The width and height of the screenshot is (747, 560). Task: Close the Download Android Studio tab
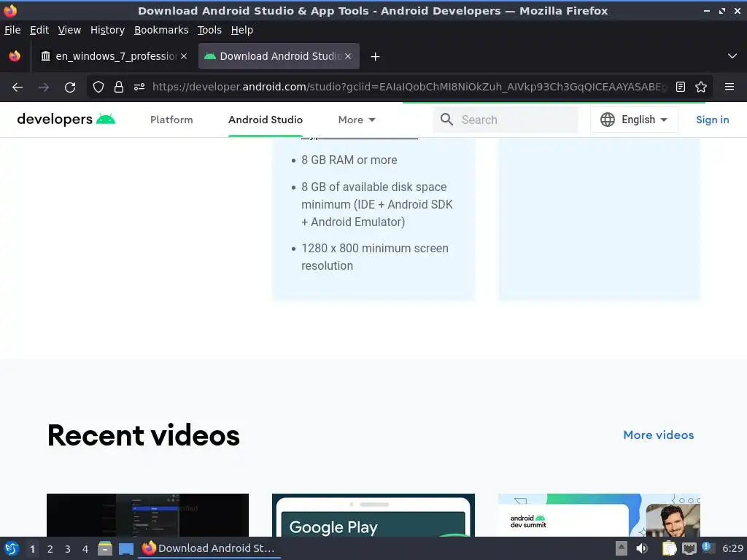[x=348, y=56]
